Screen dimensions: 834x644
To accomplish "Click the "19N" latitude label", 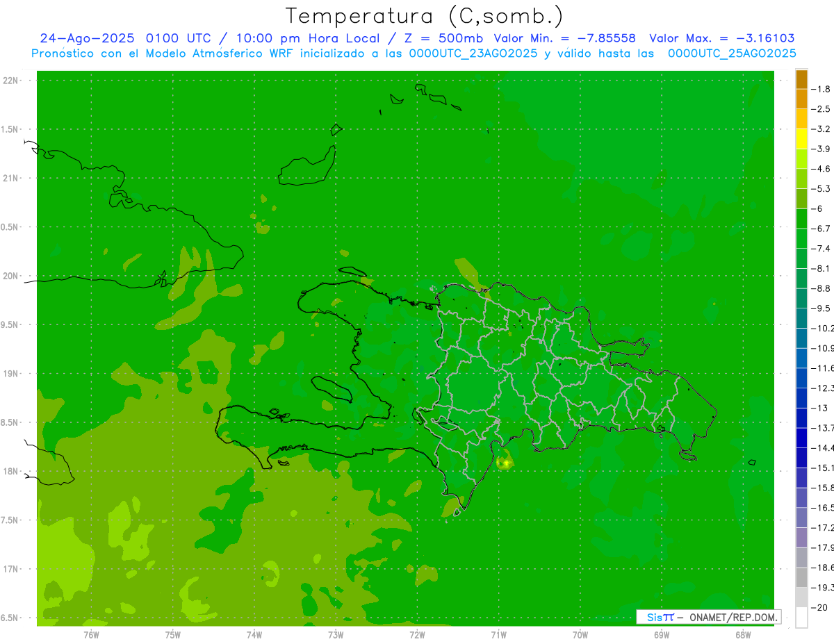I will pos(11,374).
